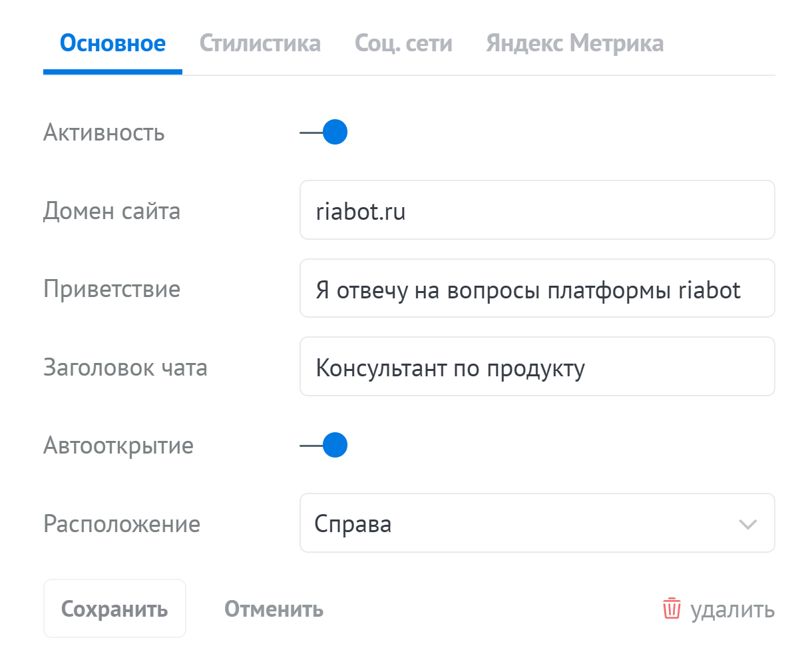The image size is (812, 666).
Task: Select the Основное tab
Action: click(x=112, y=43)
